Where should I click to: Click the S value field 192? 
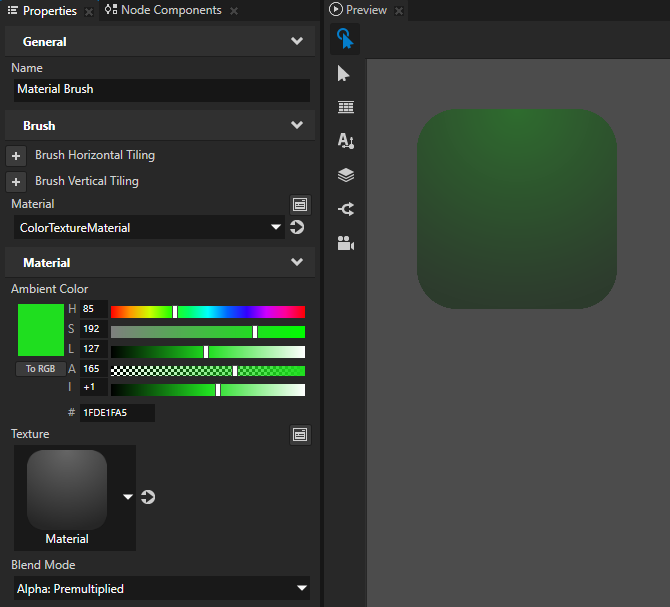click(94, 329)
